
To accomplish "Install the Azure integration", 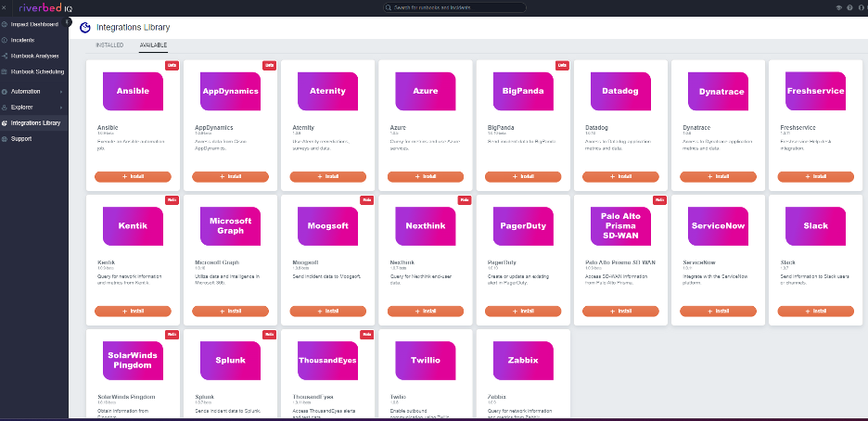I will pyautogui.click(x=425, y=176).
